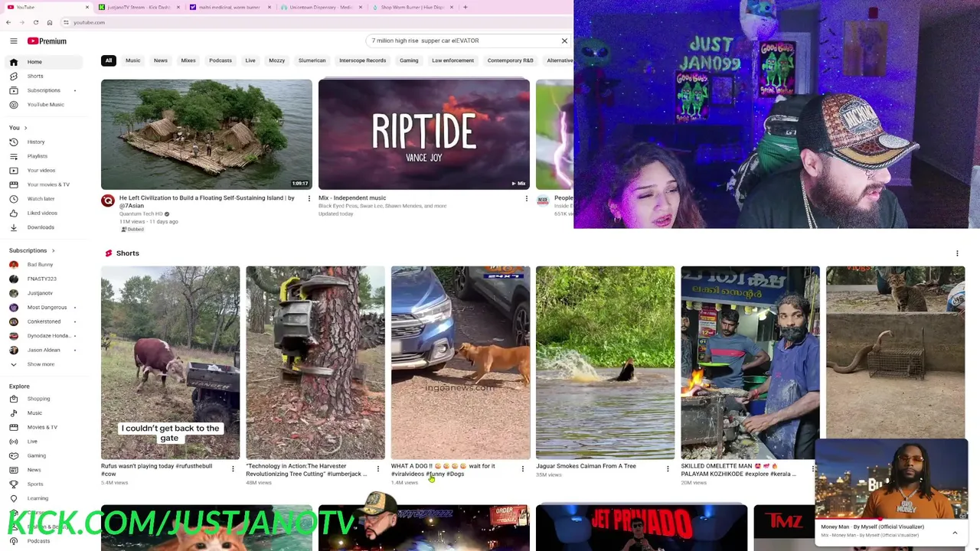This screenshot has height=551, width=980.
Task: Expand the Subscriptions heading chevron
Action: pos(53,250)
